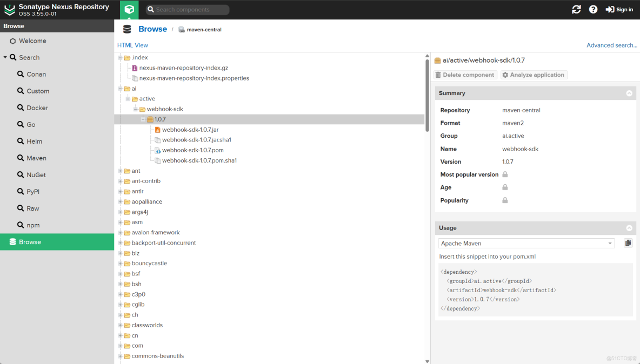Click the refresh icon in the top bar

pos(576,9)
